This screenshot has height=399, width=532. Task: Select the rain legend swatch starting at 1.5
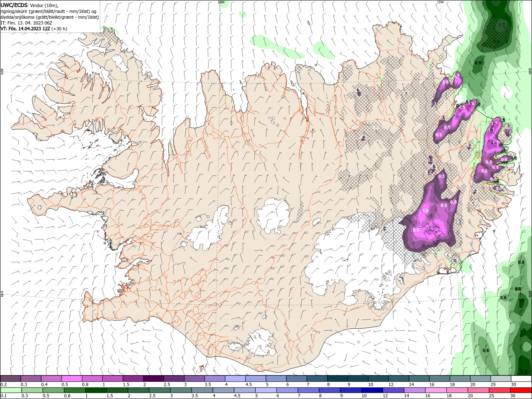click(117, 390)
